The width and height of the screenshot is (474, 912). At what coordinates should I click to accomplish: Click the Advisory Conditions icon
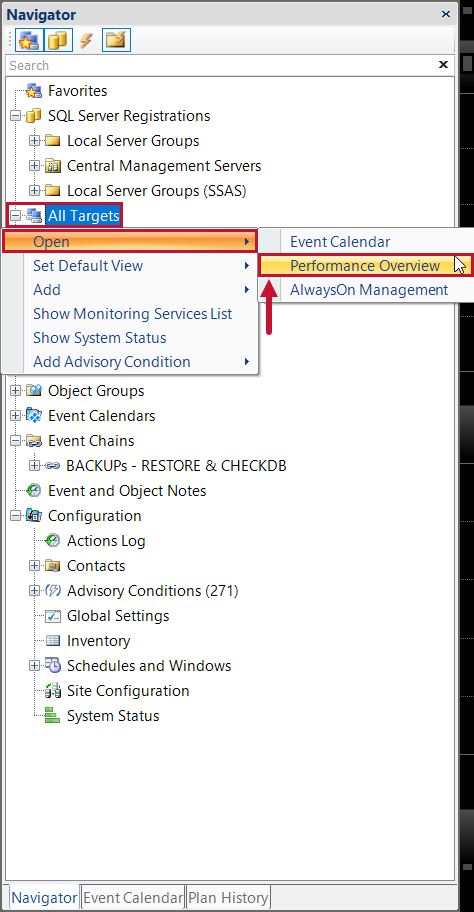pyautogui.click(x=53, y=591)
